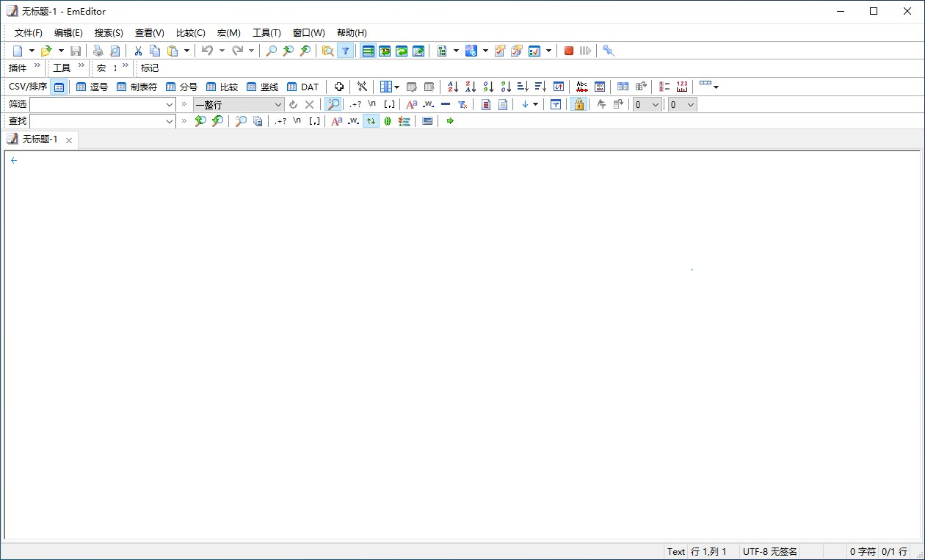The image size is (925, 560).
Task: Start macro recording with the red record icon
Action: [x=568, y=50]
